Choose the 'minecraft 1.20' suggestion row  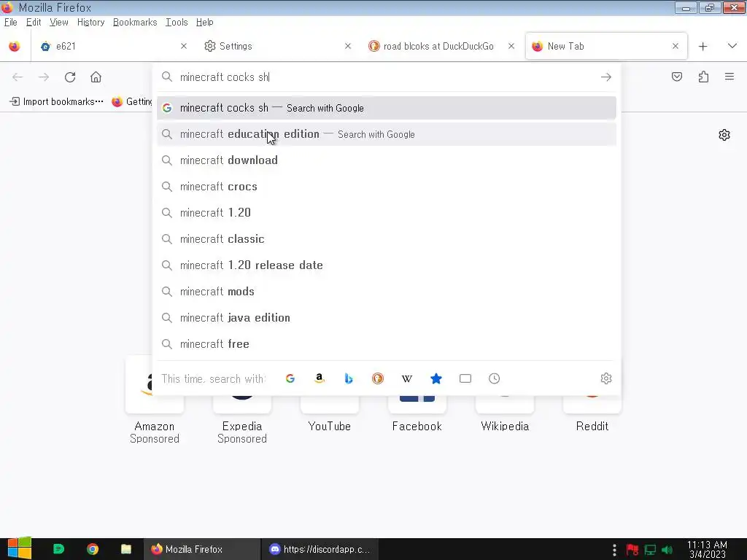coord(387,213)
